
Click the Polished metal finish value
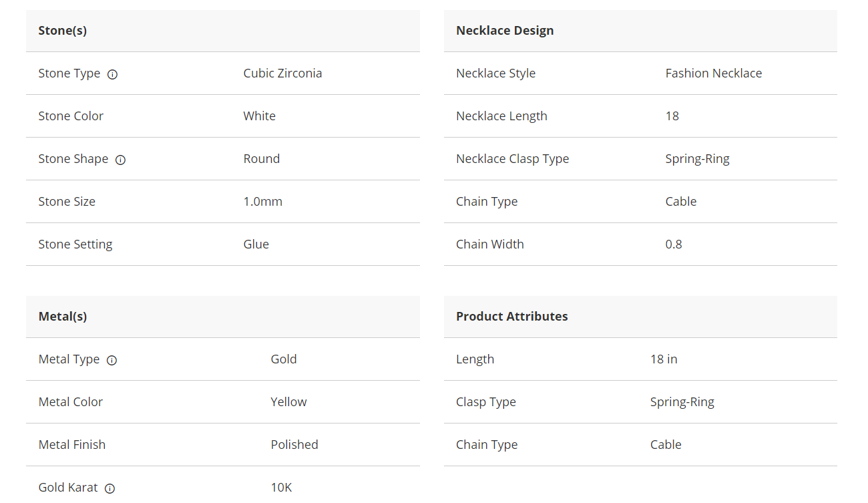(x=294, y=445)
